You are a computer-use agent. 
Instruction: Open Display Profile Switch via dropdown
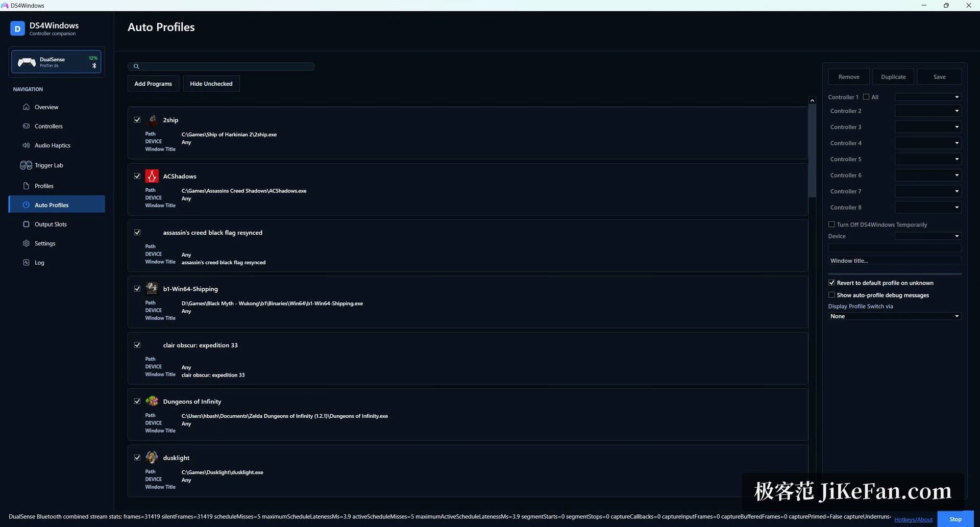(895, 316)
